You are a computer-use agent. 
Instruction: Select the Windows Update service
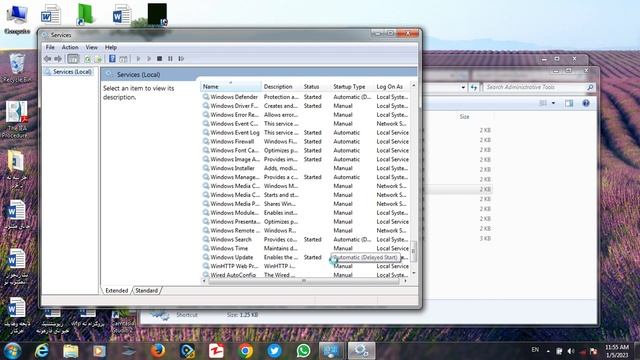pos(231,258)
